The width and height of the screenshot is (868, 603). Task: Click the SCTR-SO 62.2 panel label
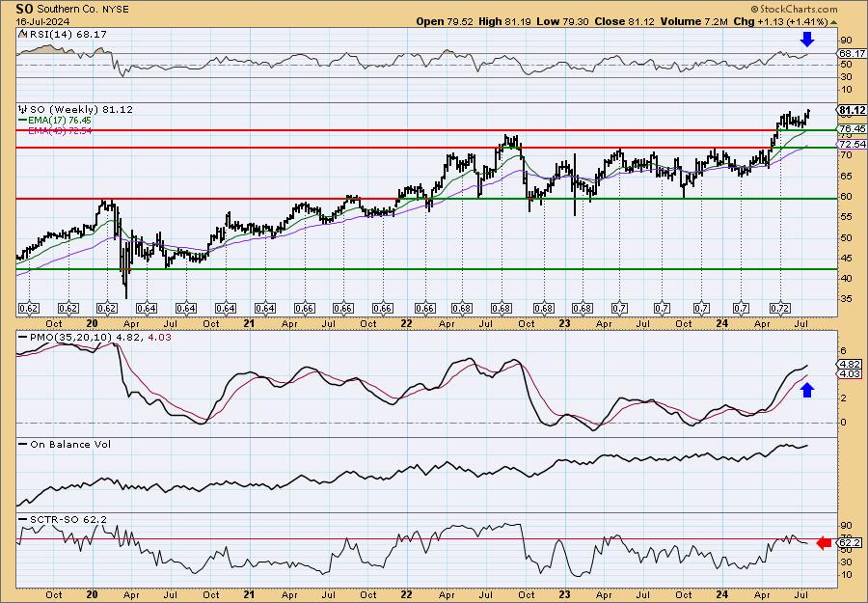63,519
